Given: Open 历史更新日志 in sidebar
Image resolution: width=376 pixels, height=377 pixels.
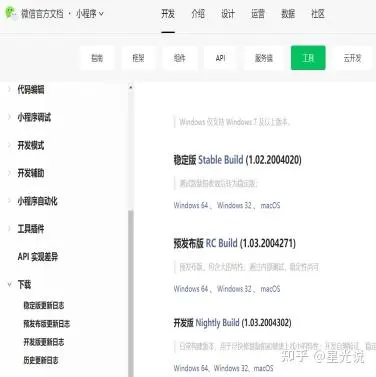Looking at the screenshot, I should click(41, 360).
